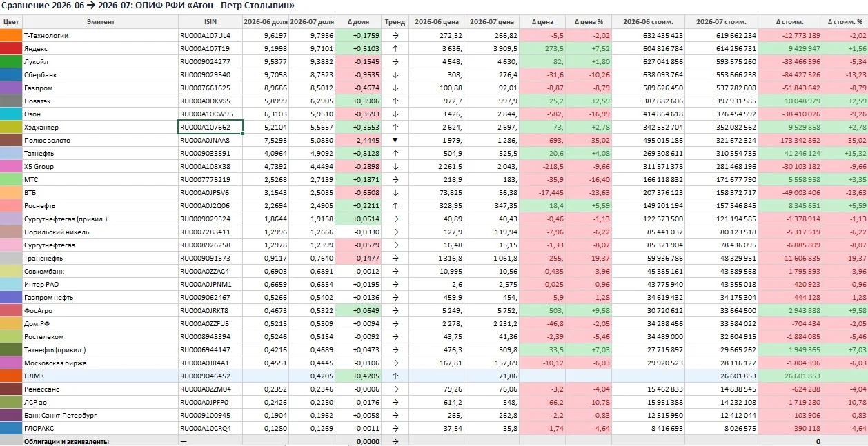The image size is (868, 446).
Task: Click the Δ цена % value -35,02
Action: click(589, 140)
